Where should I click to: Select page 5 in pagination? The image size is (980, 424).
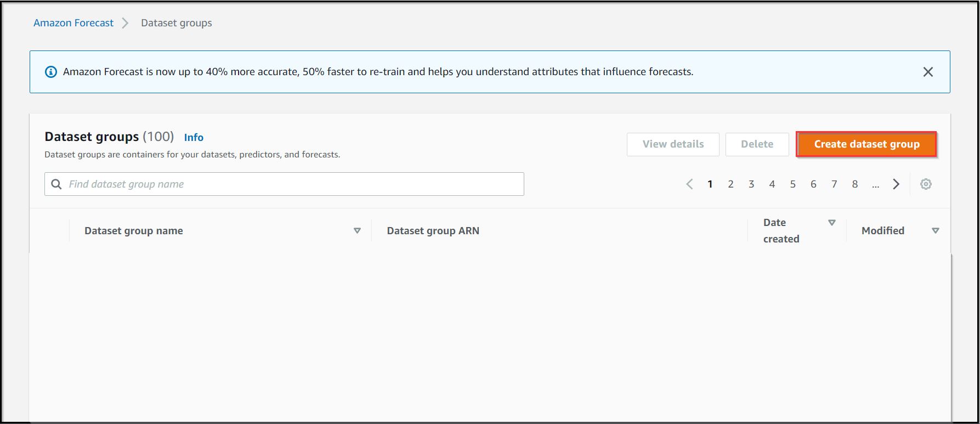click(x=792, y=184)
